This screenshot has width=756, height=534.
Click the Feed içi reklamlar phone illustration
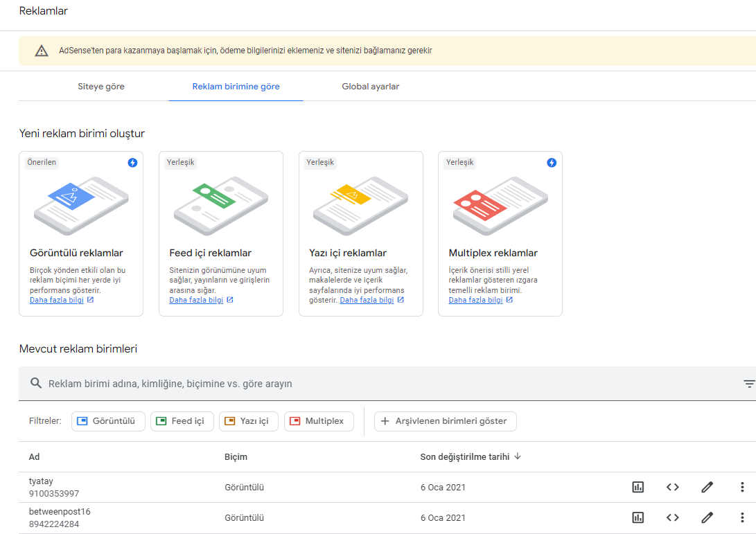(221, 206)
